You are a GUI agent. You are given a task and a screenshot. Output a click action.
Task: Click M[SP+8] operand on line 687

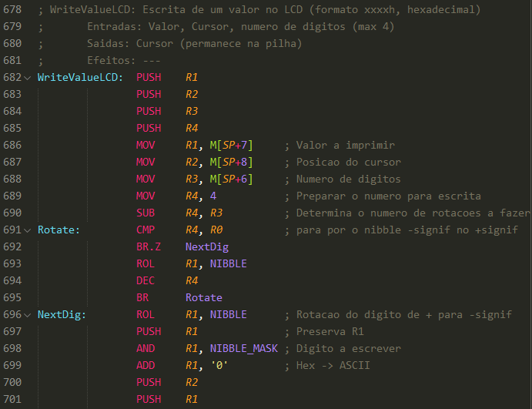[x=232, y=163]
